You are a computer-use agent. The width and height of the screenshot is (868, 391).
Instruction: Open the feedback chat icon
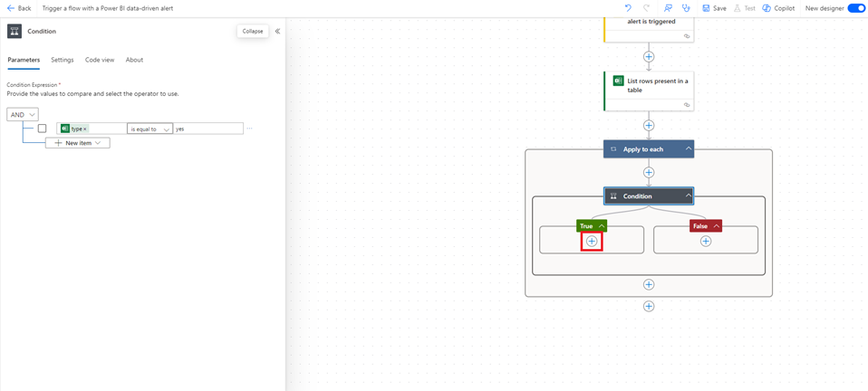[x=668, y=8]
